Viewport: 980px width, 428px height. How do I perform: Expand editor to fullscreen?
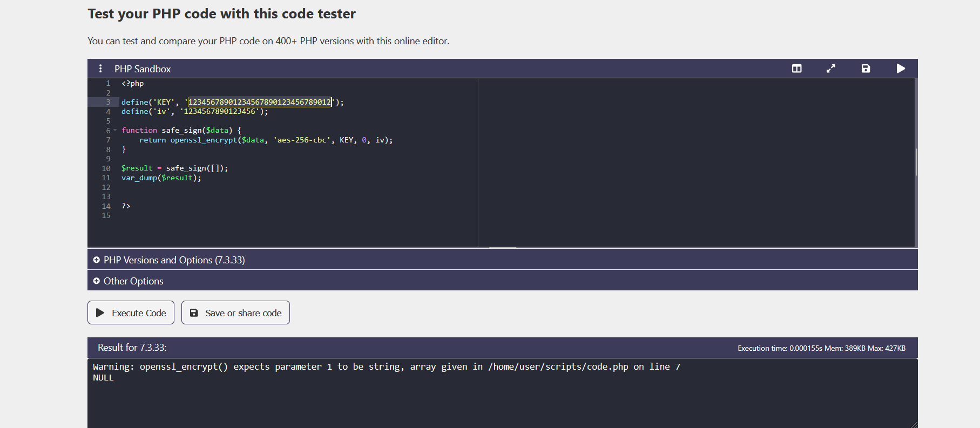tap(830, 69)
